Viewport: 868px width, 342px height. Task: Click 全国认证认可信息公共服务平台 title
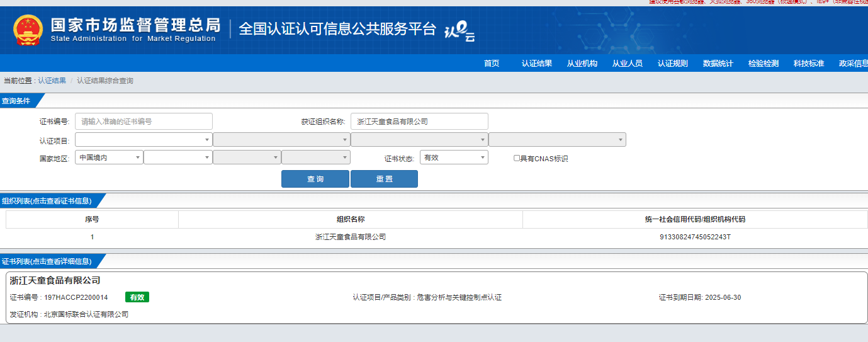337,29
